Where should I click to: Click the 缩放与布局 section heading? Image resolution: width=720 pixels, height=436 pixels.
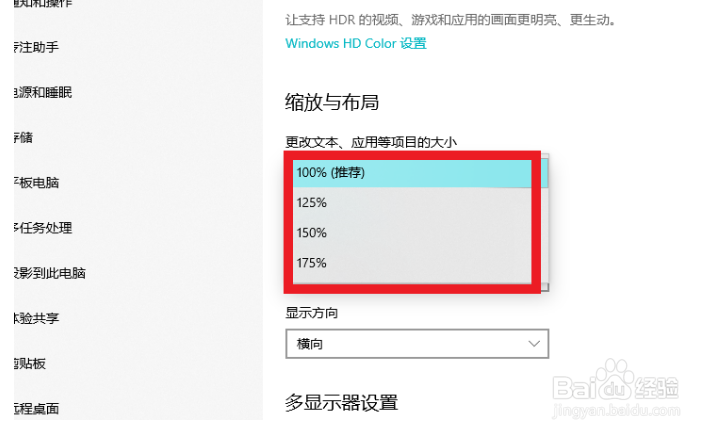pyautogui.click(x=332, y=102)
